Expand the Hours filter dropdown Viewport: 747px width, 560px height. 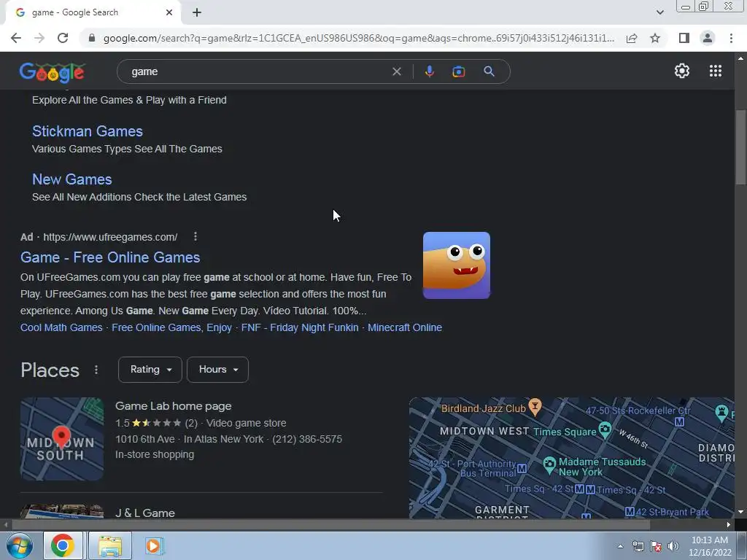(x=217, y=370)
